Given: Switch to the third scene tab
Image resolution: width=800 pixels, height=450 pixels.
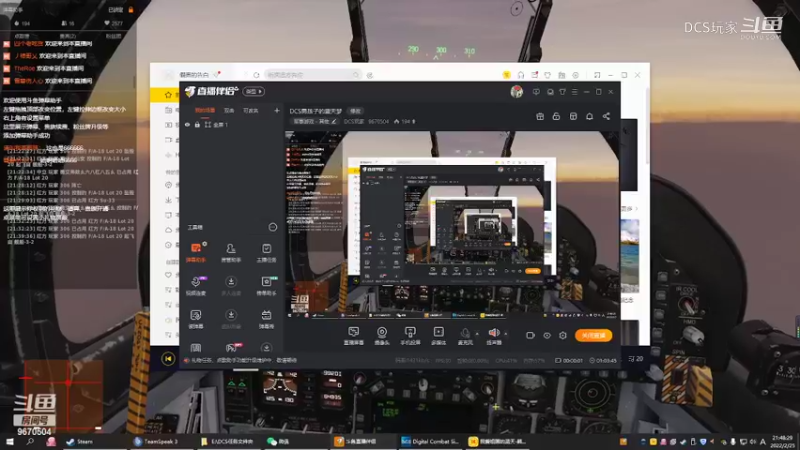Looking at the screenshot, I should click(x=251, y=110).
